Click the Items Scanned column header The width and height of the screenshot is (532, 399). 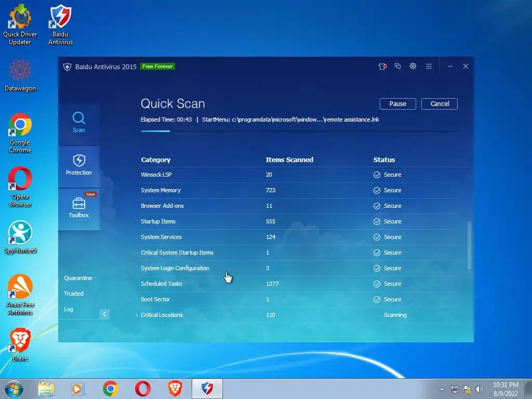click(x=289, y=160)
